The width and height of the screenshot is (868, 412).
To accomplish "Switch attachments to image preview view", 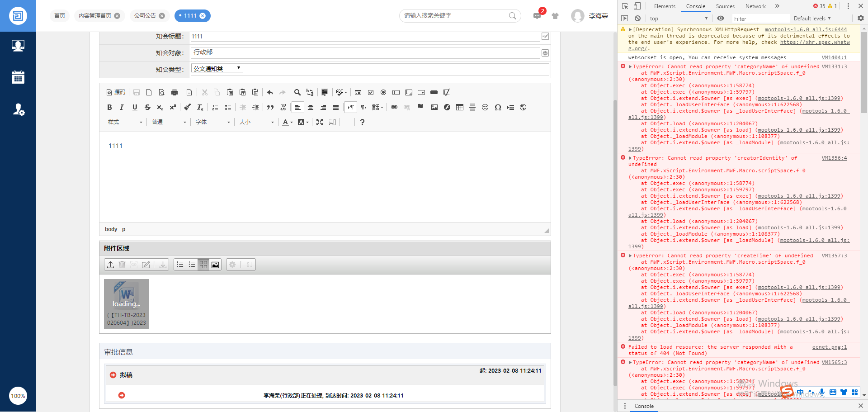I will click(x=215, y=265).
